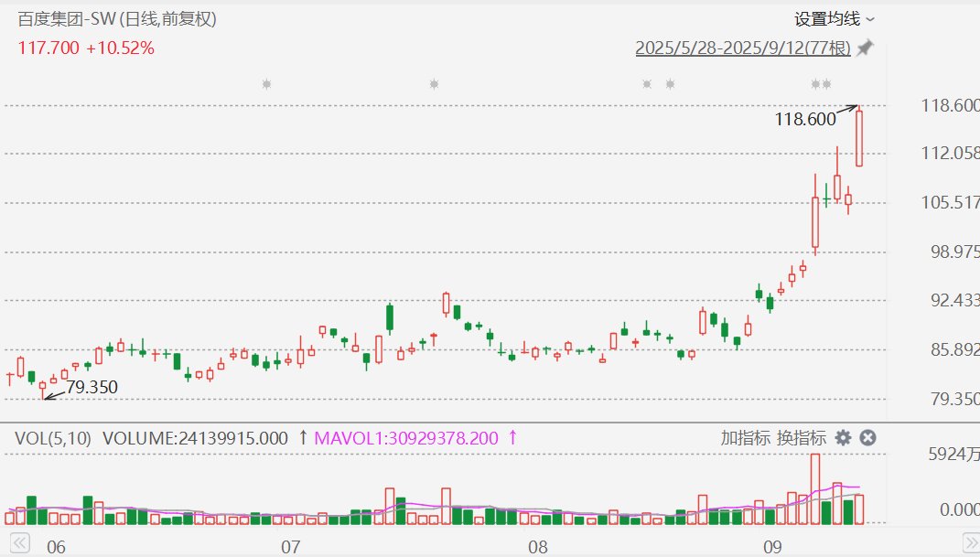Click the 百度集团-SW (日线,前复权) title

pyautogui.click(x=117, y=18)
